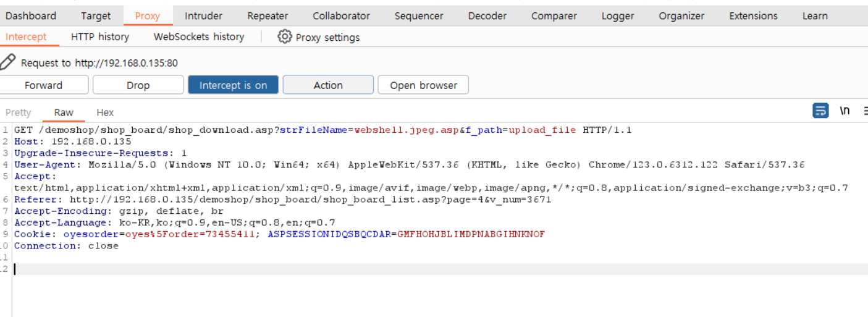The height and width of the screenshot is (317, 868).
Task: Go to the Decoder tab
Action: pos(487,16)
